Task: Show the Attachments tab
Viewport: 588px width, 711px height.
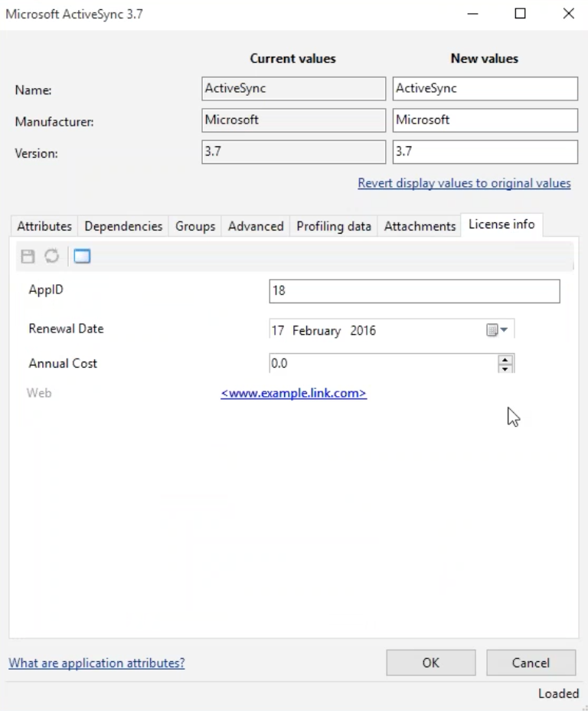Action: click(420, 226)
